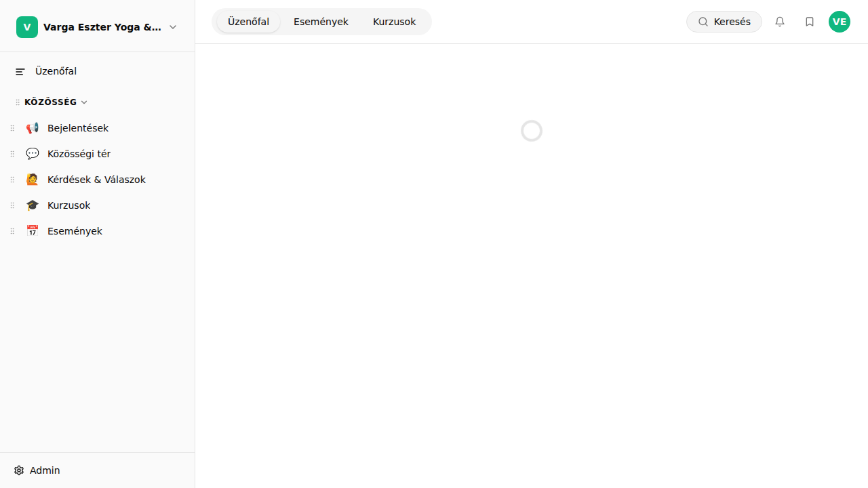Image resolution: width=868 pixels, height=488 pixels.
Task: Click the green V community logo
Action: (27, 27)
